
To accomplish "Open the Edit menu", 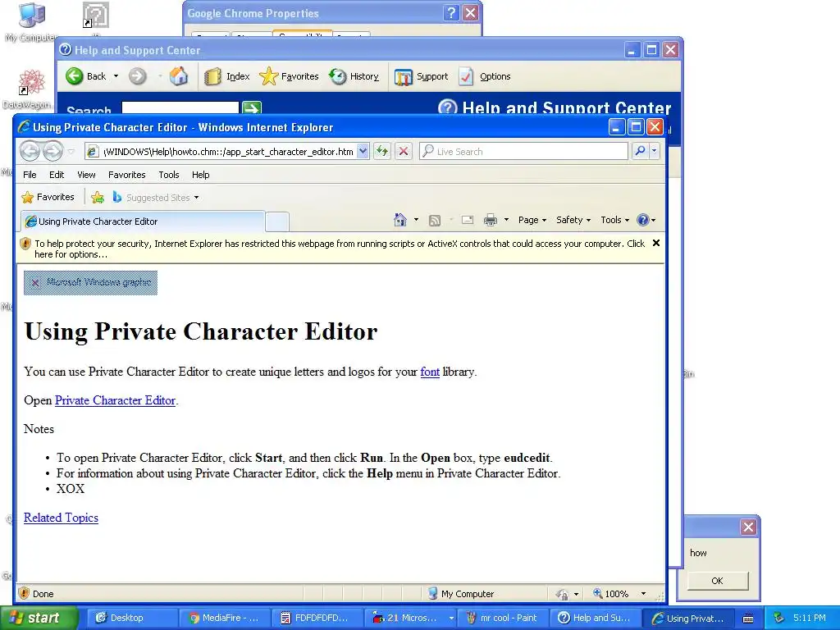I will click(57, 175).
